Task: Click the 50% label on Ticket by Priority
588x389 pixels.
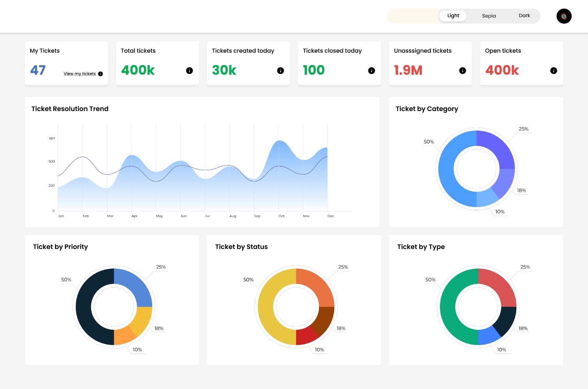Action: point(66,280)
